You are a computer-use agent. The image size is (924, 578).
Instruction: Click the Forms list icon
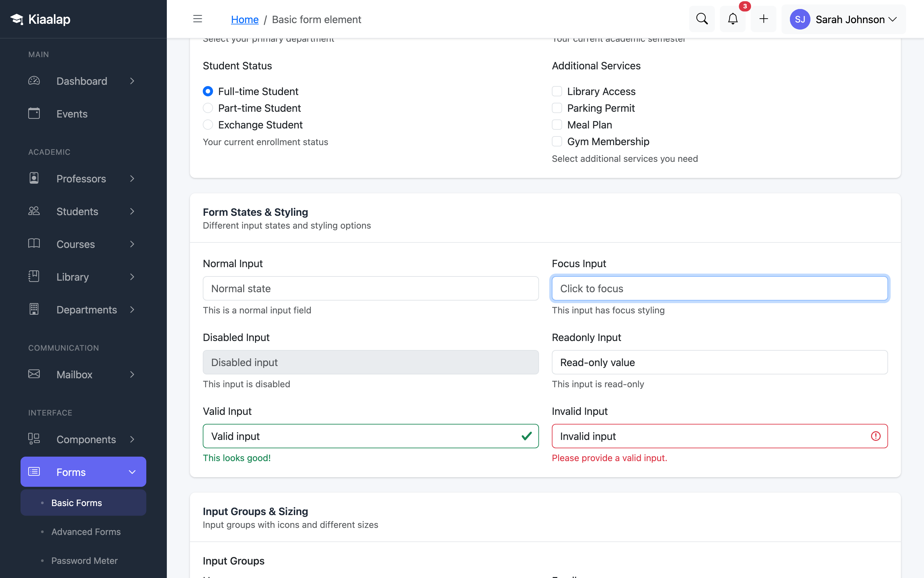(x=34, y=472)
